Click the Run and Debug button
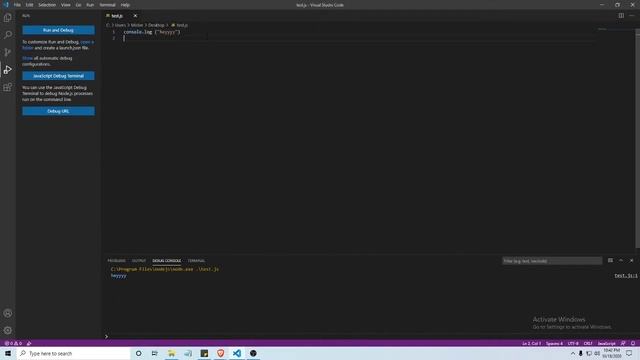 pos(58,30)
